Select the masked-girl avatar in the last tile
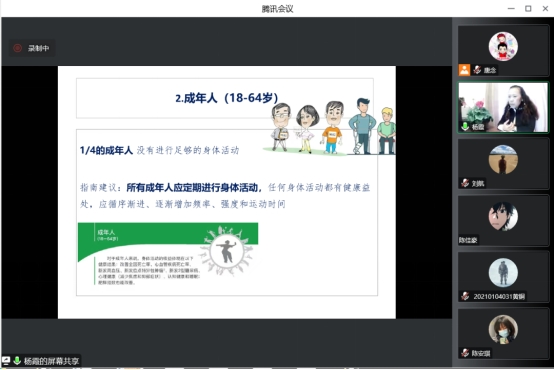 (x=503, y=329)
